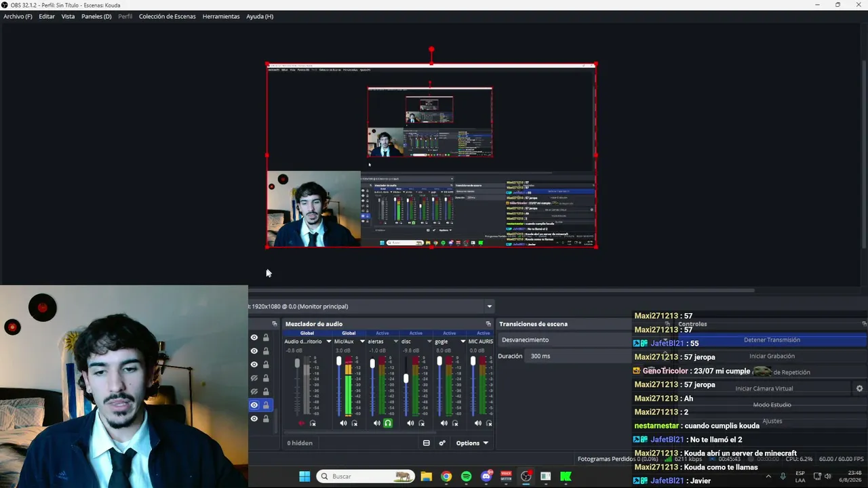Viewport: 868px width, 488px height.
Task: Toggle lock on first source row
Action: (x=266, y=338)
